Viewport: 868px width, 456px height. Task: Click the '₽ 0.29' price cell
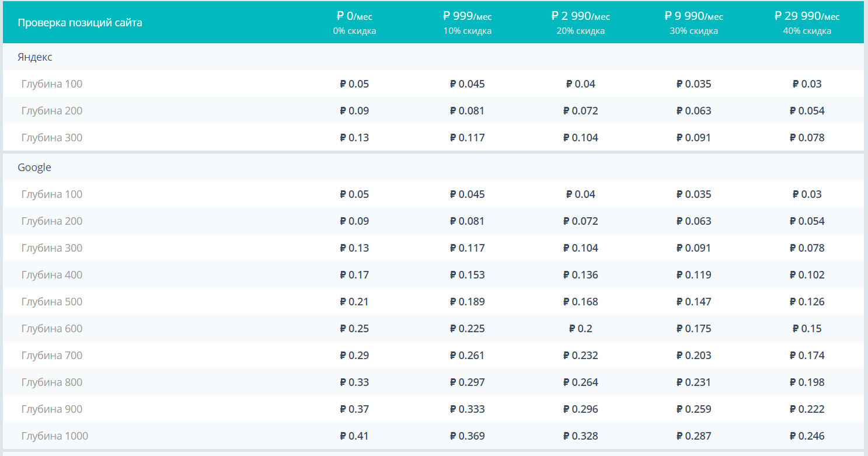(x=354, y=356)
